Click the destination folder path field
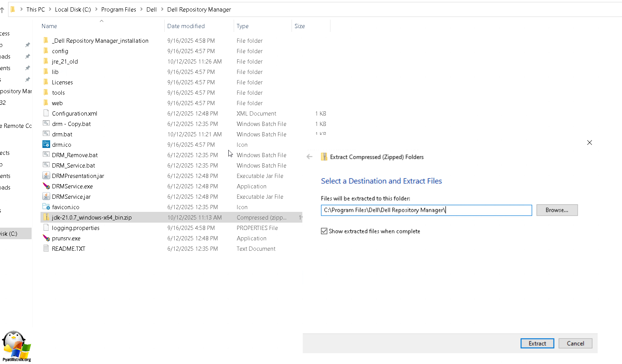Screen dimensions: 622x364 [426, 210]
